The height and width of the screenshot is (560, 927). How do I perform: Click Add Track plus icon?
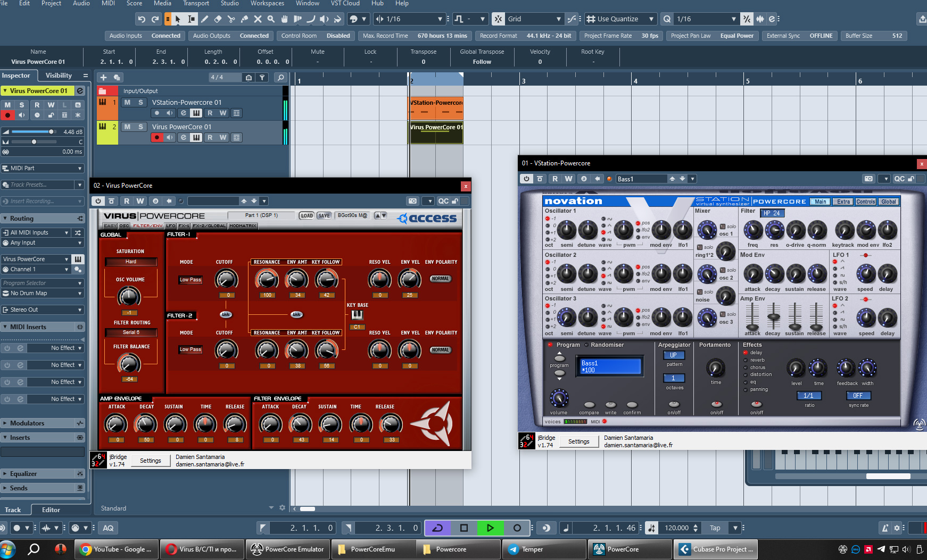104,78
